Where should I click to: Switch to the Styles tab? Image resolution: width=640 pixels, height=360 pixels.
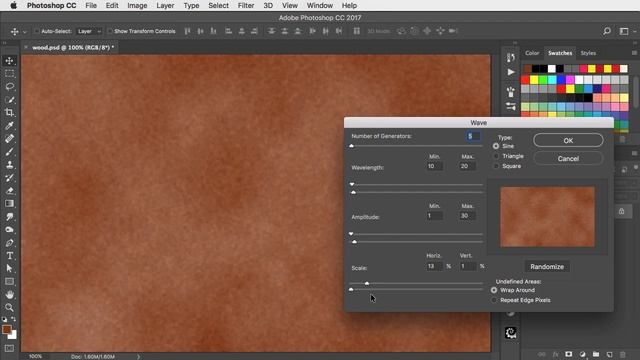point(588,53)
